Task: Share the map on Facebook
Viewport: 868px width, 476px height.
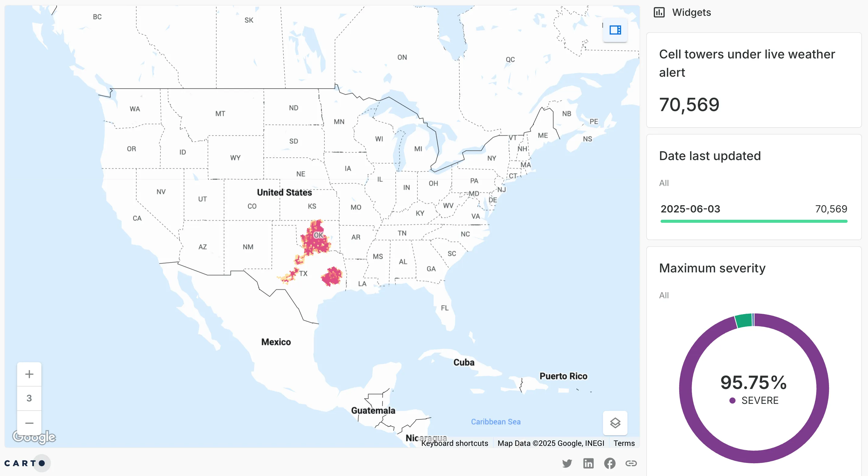Action: point(609,463)
